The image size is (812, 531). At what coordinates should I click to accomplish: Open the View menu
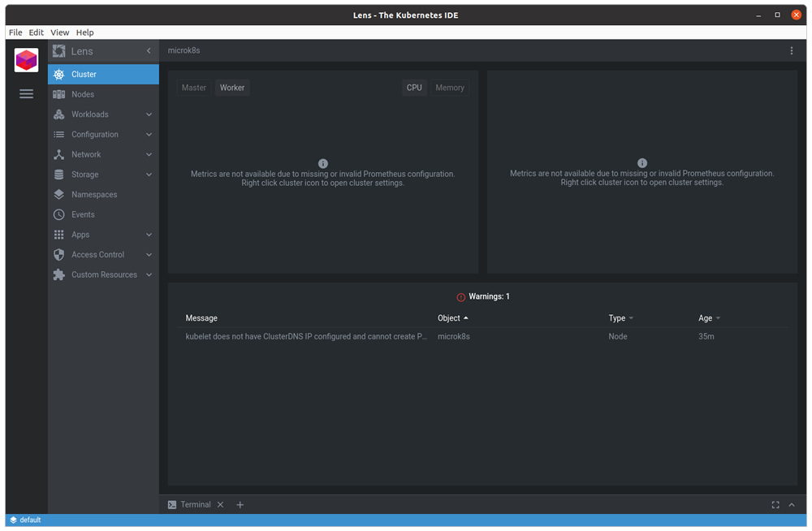(x=59, y=32)
